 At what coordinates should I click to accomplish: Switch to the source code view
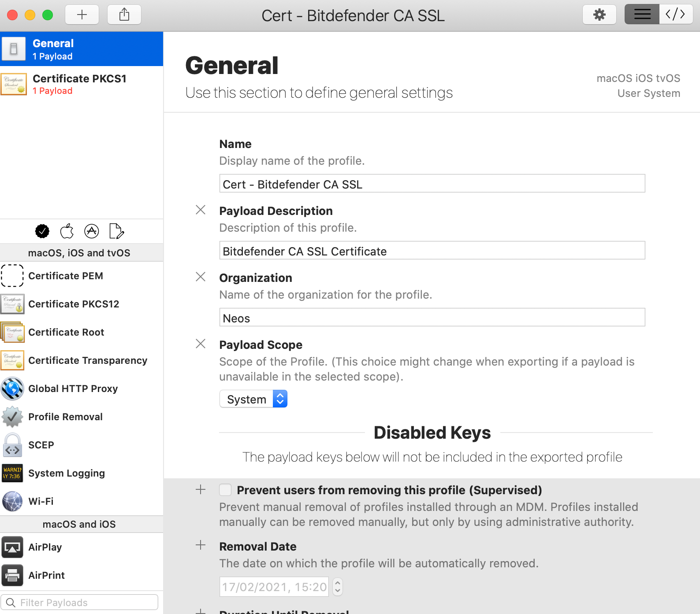[676, 15]
